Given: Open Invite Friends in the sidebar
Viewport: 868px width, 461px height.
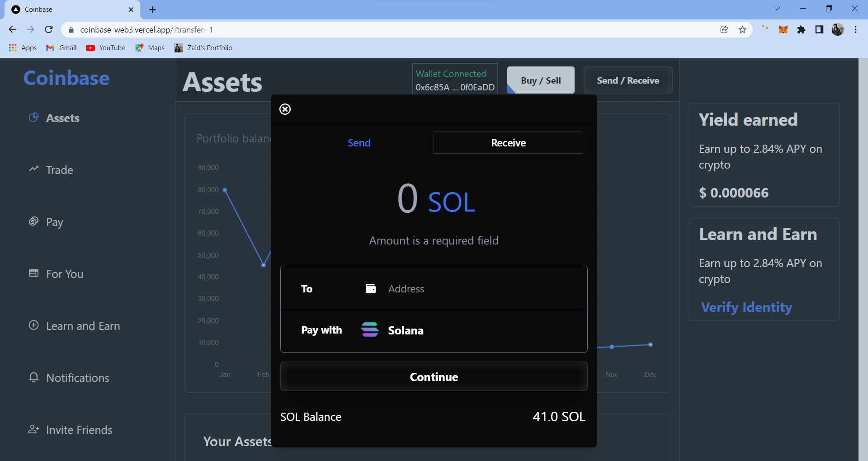Looking at the screenshot, I should tap(79, 430).
